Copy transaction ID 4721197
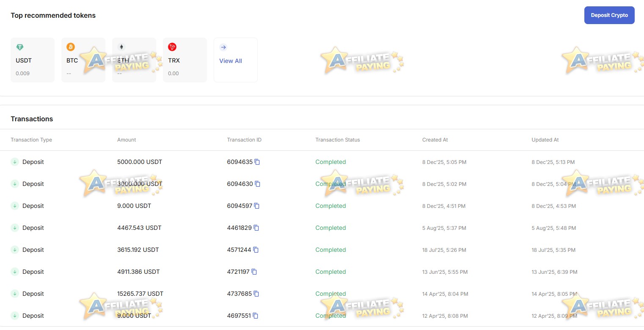 coord(254,272)
